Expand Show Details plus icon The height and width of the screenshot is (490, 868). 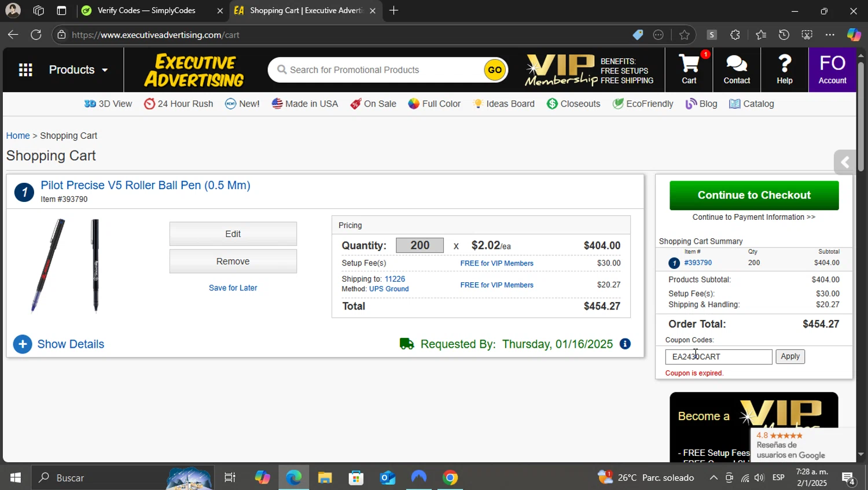[23, 344]
